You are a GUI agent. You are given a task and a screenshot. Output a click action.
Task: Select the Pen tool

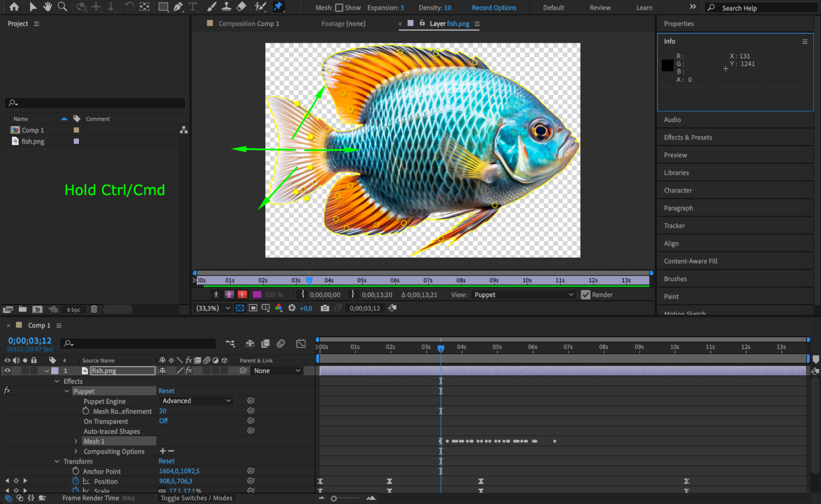coord(178,7)
